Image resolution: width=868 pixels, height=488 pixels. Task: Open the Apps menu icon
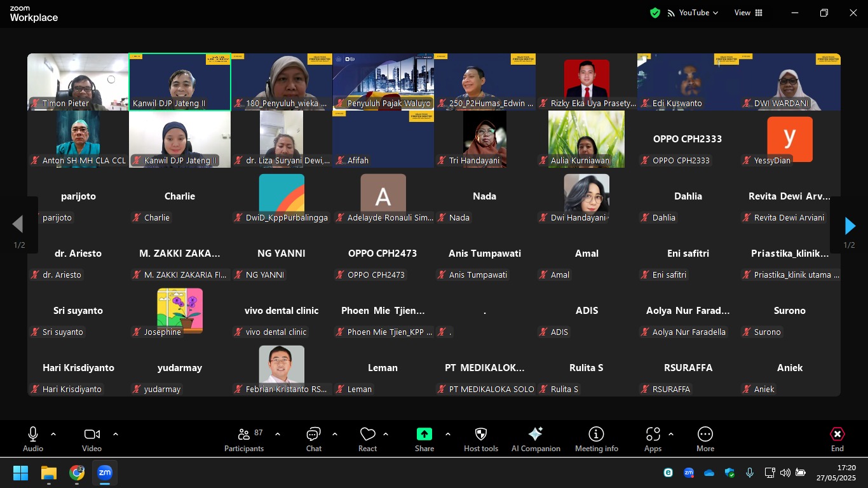(653, 439)
